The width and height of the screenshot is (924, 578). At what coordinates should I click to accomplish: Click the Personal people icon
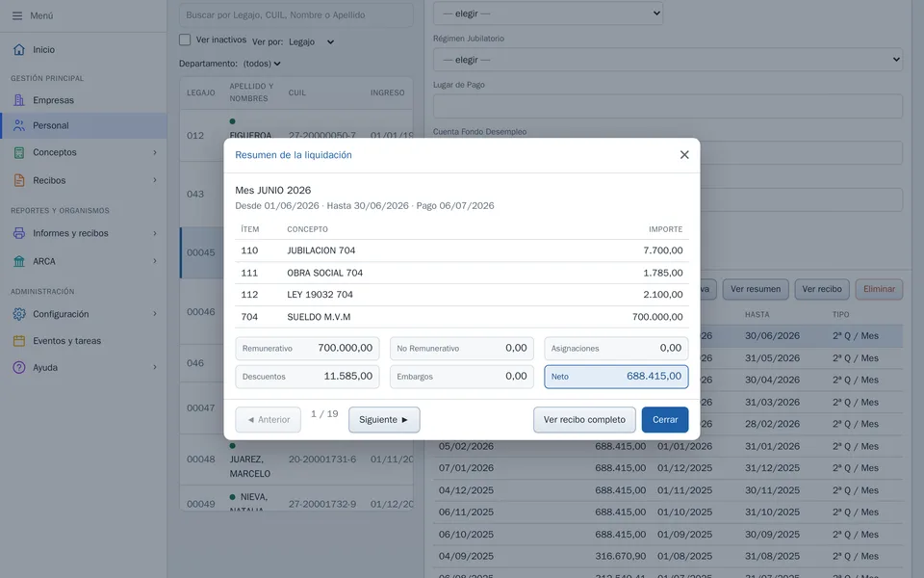pyautogui.click(x=19, y=125)
